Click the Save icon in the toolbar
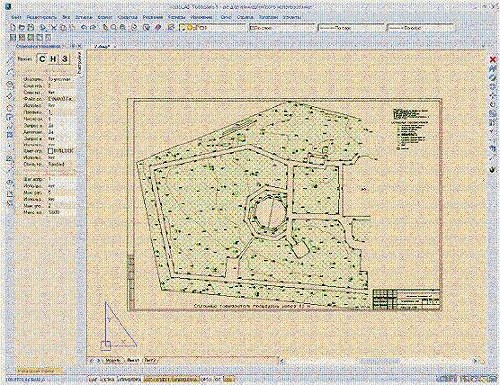The image size is (500, 385). (x=31, y=28)
